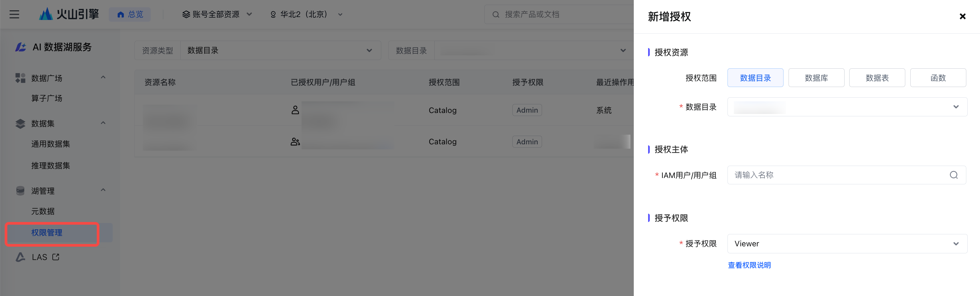Click the search icon in the IAM用户/用户组 field
980x296 pixels.
coord(954,175)
